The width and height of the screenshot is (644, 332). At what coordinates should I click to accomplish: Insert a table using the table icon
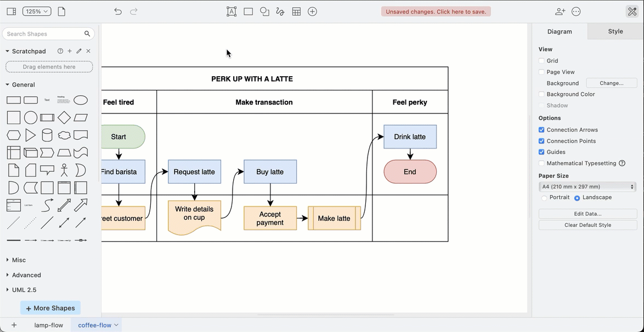coord(296,11)
